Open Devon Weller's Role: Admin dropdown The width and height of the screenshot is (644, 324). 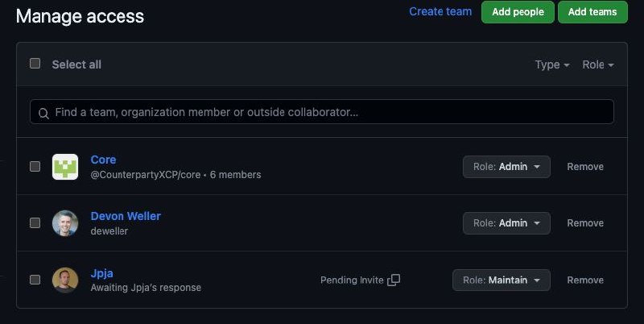point(506,223)
